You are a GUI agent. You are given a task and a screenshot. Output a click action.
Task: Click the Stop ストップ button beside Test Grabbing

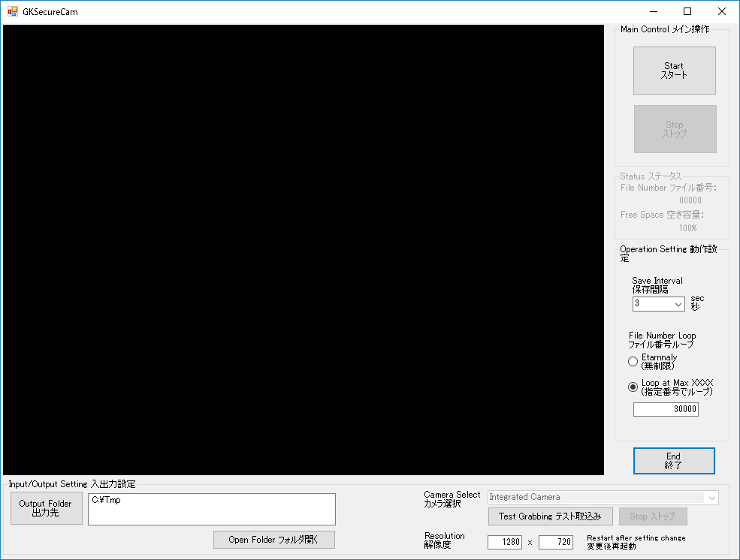tap(652, 516)
